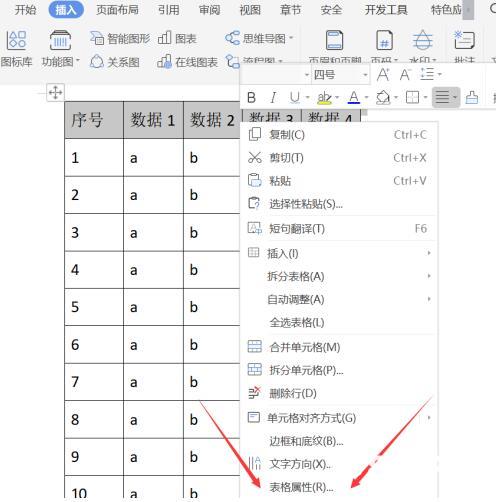
Task: Toggle Bold in the mini toolbar
Action: 252,98
